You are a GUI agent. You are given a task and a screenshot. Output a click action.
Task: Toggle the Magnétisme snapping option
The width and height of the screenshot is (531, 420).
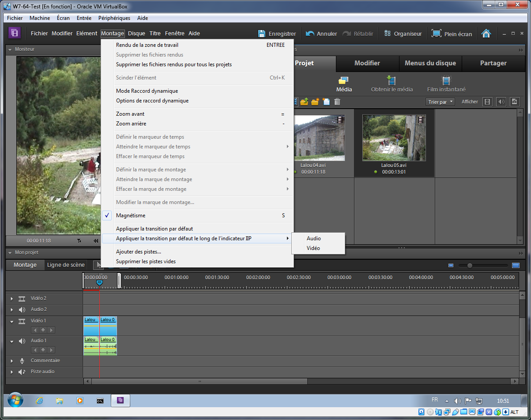coord(131,216)
